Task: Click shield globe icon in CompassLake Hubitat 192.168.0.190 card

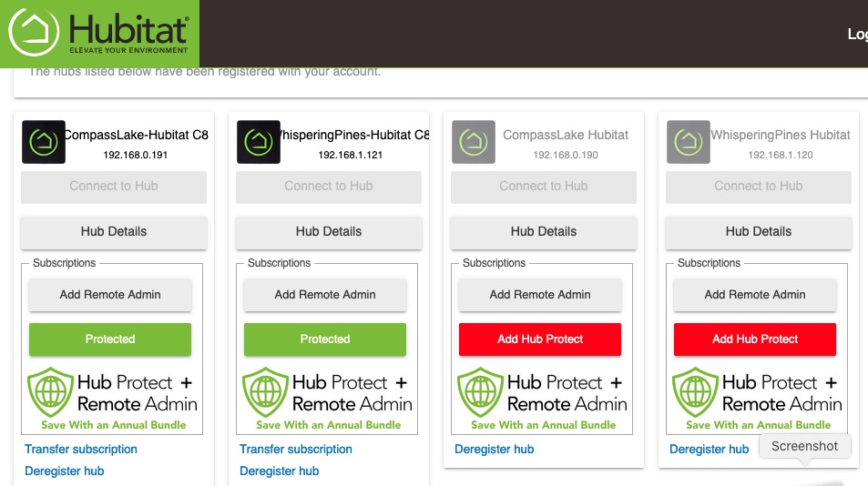Action: tap(480, 392)
